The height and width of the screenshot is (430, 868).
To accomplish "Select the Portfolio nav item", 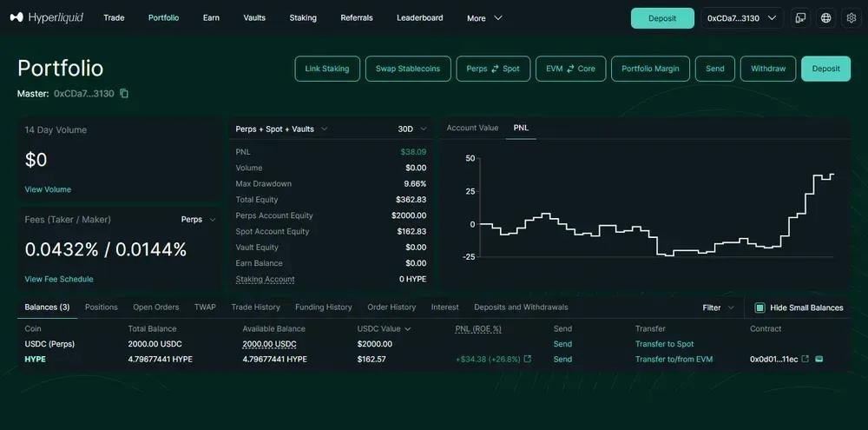I will point(163,17).
